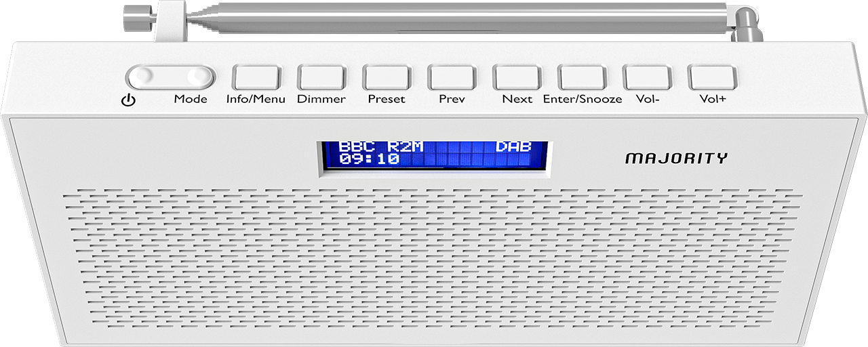Click the Enter/Snooze button
Image resolution: width=868 pixels, height=347 pixels.
[582, 77]
